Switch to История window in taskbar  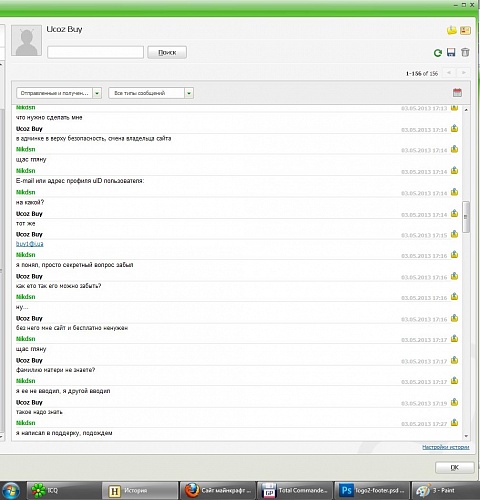(140, 490)
